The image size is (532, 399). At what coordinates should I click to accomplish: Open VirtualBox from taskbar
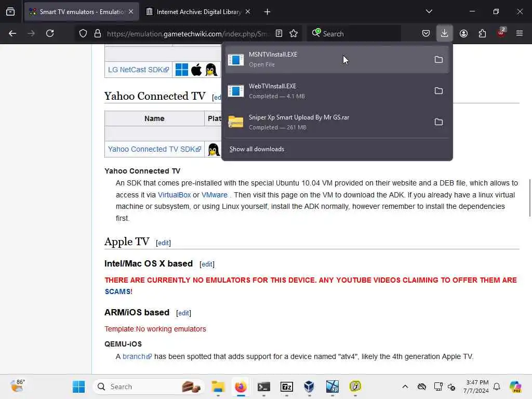(x=309, y=387)
